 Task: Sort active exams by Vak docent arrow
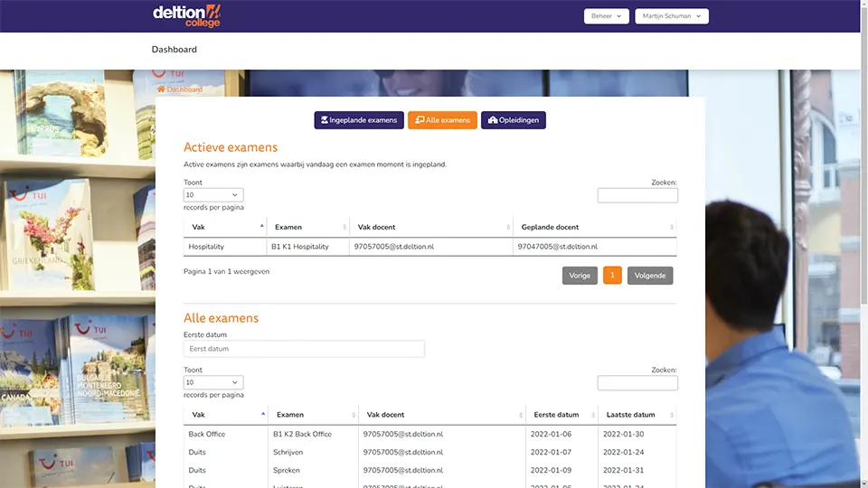(508, 227)
